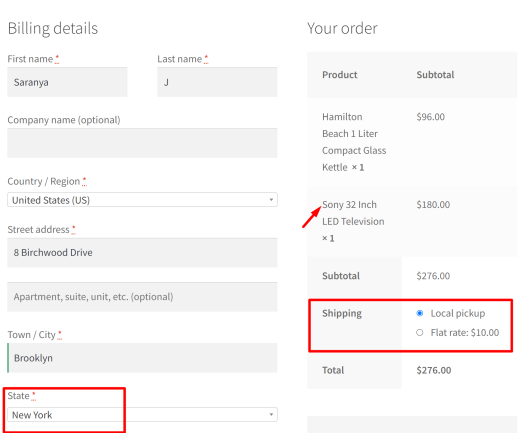Select the Local pickup shipping option

419,313
